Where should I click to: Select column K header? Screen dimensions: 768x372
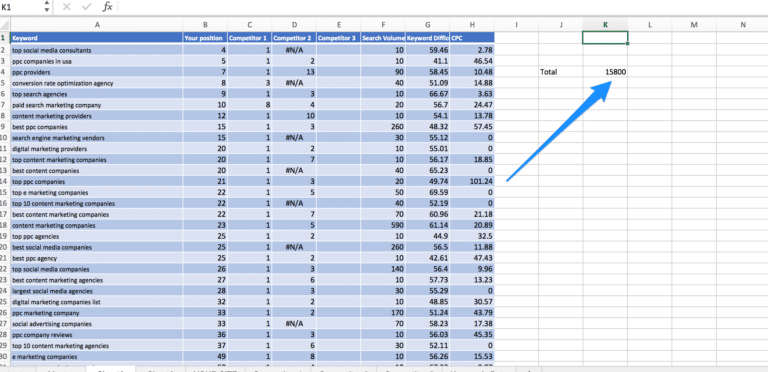tap(605, 24)
